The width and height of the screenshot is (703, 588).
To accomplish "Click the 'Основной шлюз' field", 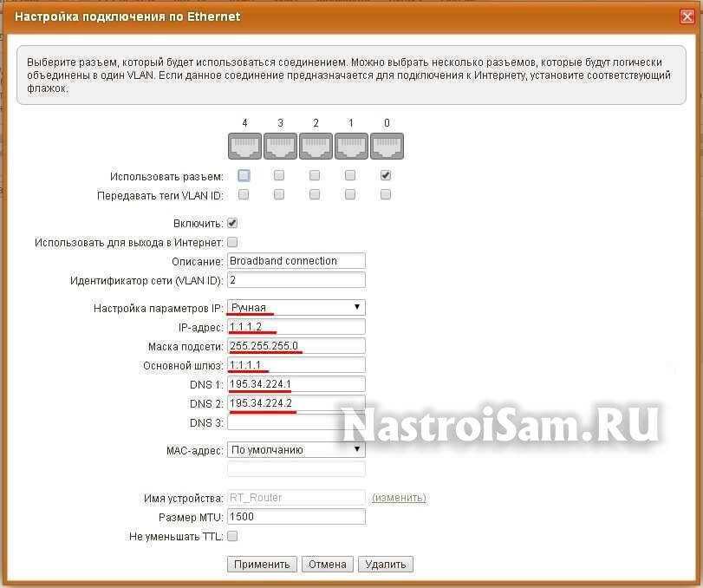I will (x=296, y=365).
